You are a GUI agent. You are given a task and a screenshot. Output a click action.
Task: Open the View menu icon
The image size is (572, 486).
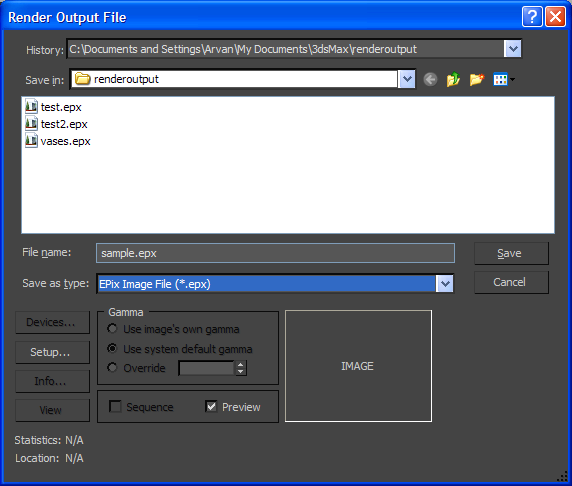tap(504, 79)
